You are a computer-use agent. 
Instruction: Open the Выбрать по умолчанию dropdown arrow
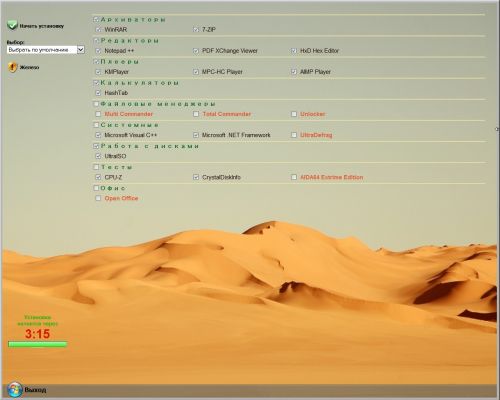81,50
